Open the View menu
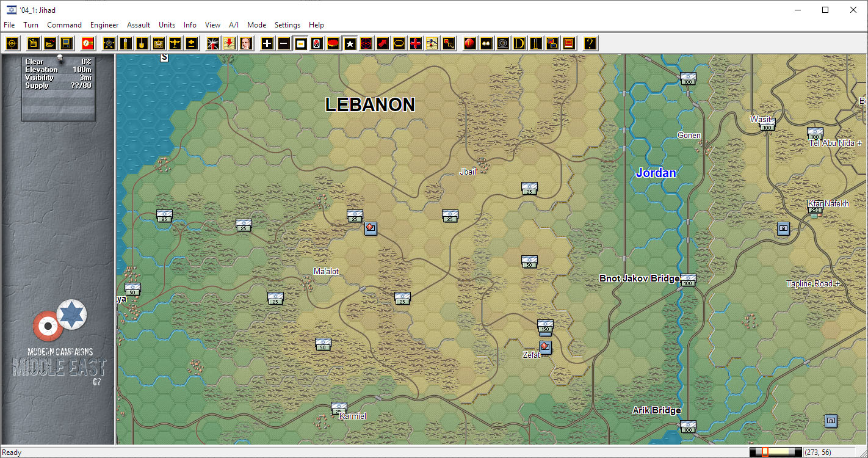The height and width of the screenshot is (458, 868). tap(213, 25)
